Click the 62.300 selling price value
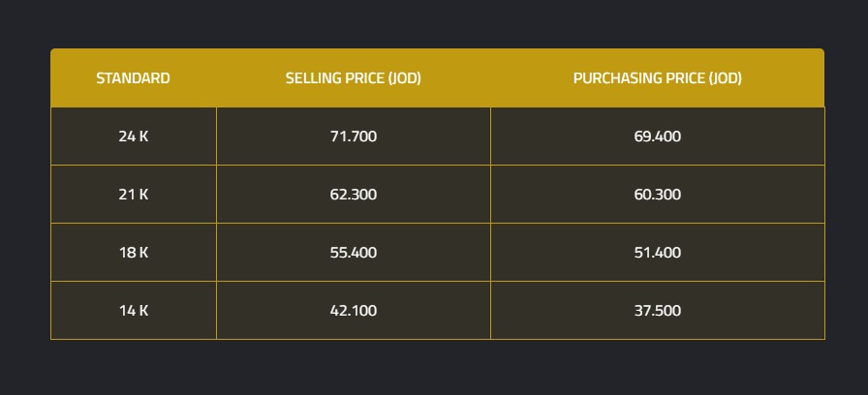The image size is (868, 395). click(x=353, y=195)
